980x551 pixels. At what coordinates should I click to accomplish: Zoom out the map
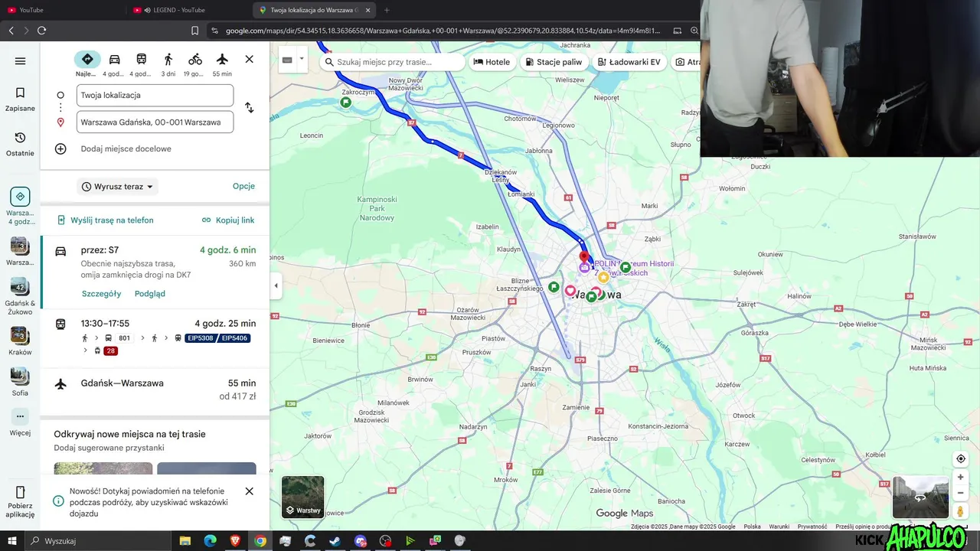[960, 493]
